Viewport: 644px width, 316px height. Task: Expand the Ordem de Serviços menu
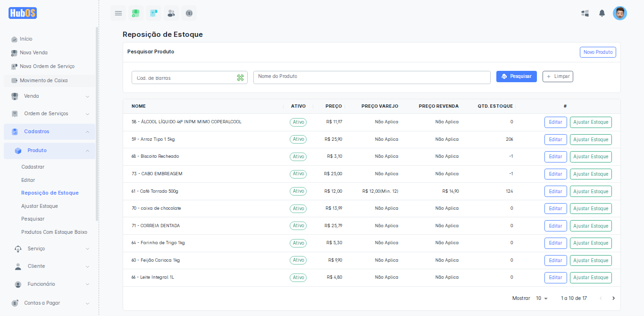[x=50, y=114]
